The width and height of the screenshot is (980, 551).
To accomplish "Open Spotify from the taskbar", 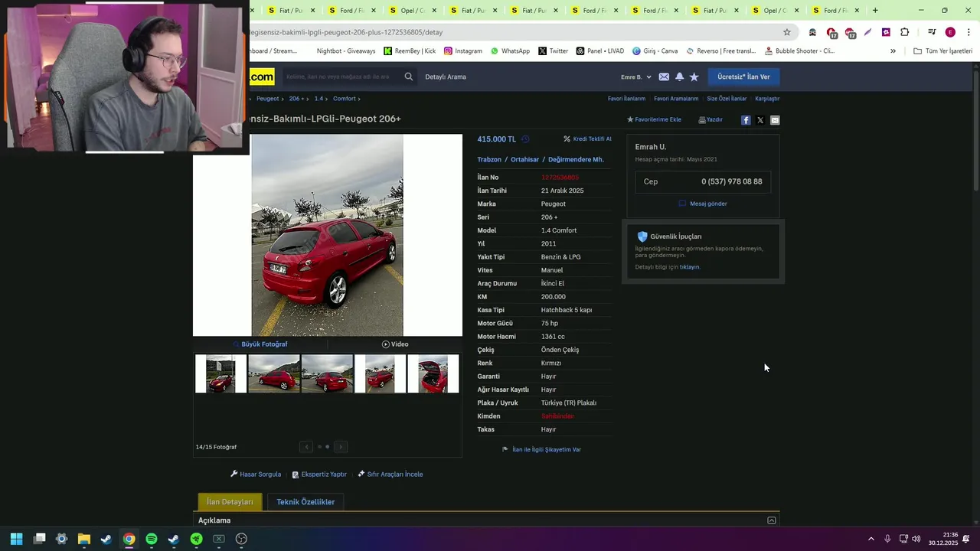I will pyautogui.click(x=152, y=539).
